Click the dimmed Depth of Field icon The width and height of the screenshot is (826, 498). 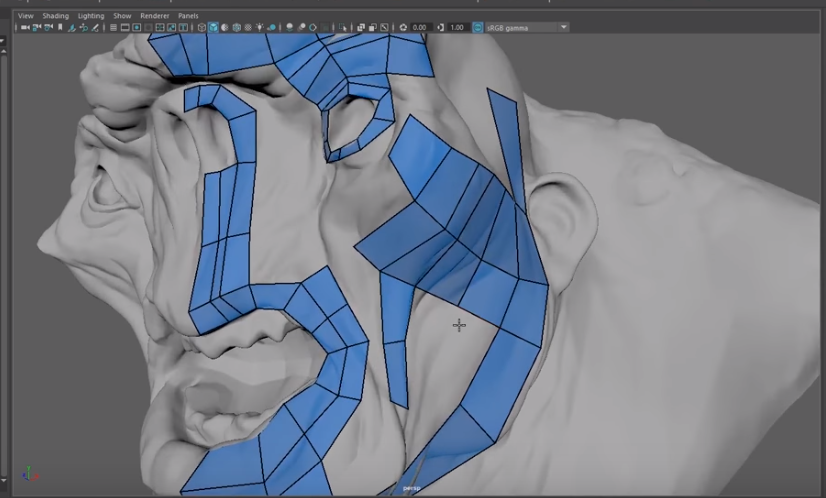325,27
